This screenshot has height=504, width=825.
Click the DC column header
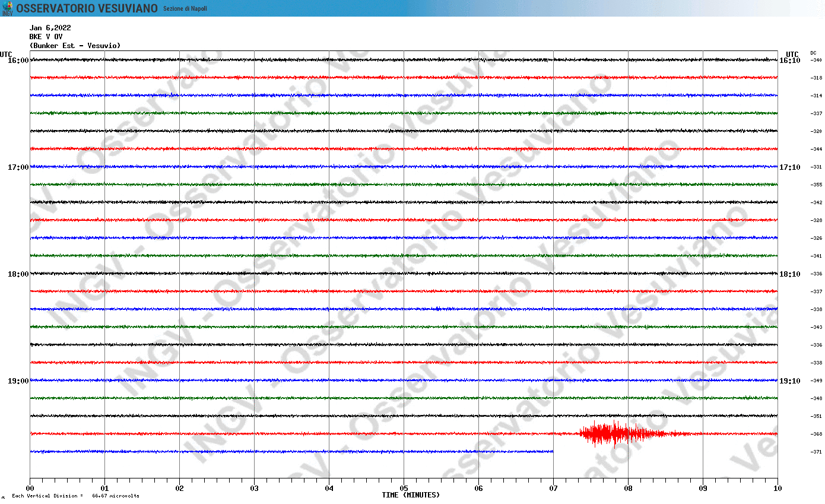(813, 53)
